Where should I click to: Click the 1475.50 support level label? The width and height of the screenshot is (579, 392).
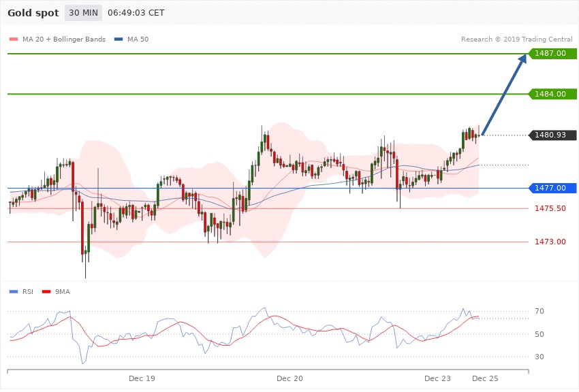(x=550, y=208)
